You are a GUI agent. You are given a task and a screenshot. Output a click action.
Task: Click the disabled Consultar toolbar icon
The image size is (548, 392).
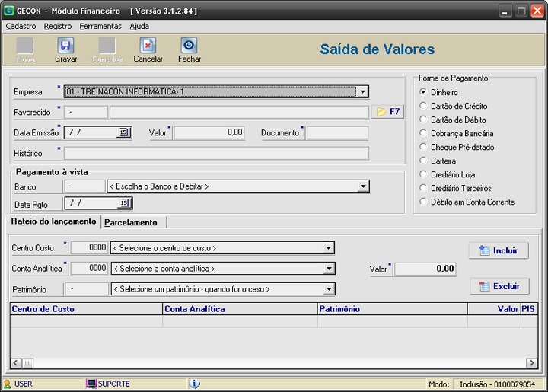point(107,46)
